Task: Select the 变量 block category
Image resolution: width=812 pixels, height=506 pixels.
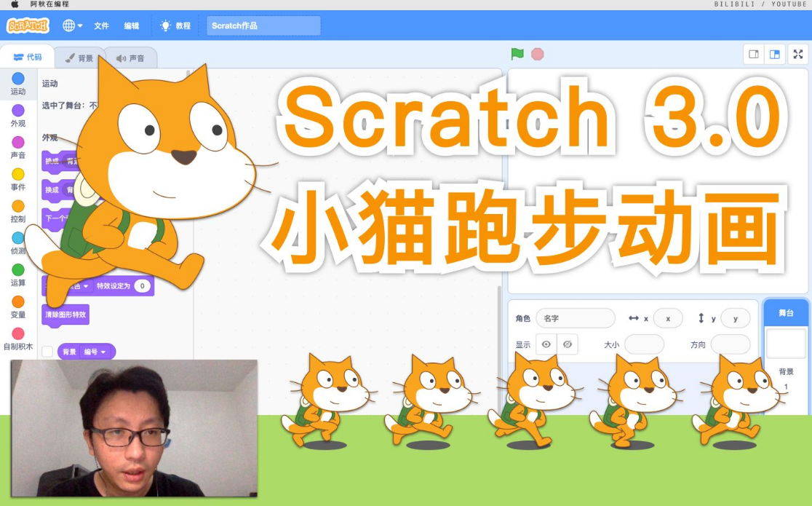Action: point(18,307)
